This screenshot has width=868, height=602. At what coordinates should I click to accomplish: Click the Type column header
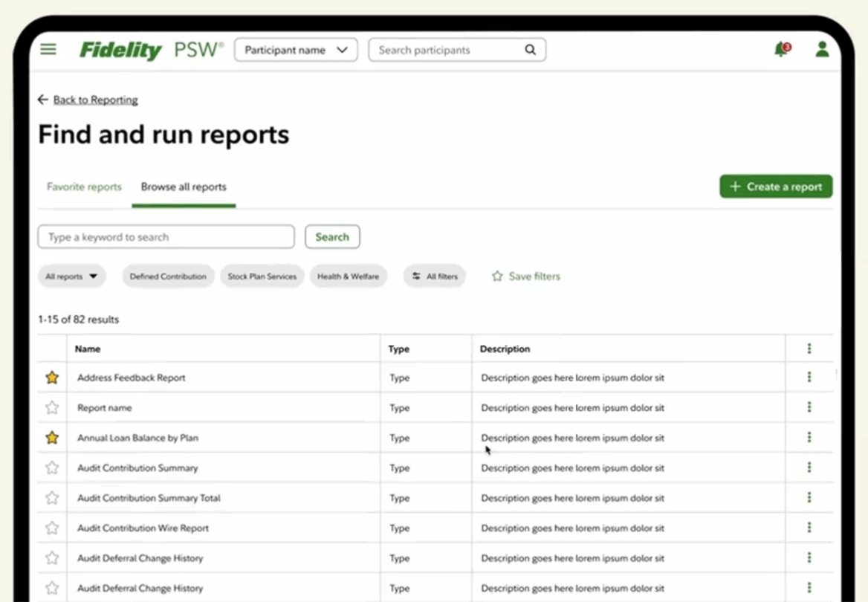[x=398, y=349]
